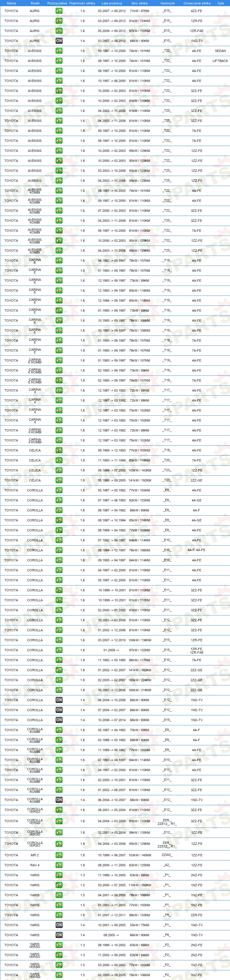Select the fuel icon for Yaris 110kW / 150KM
The image size is (230, 980).
(x=59, y=885)
